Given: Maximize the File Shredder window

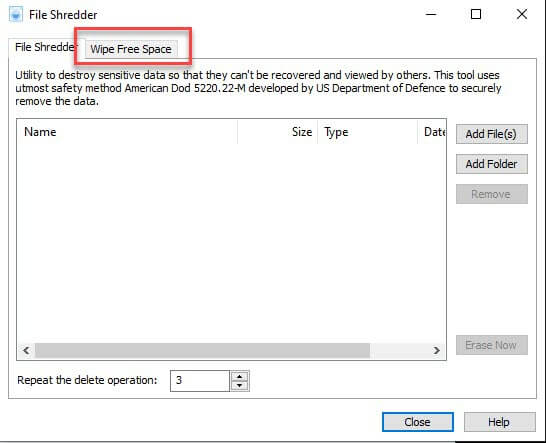Looking at the screenshot, I should (x=476, y=15).
